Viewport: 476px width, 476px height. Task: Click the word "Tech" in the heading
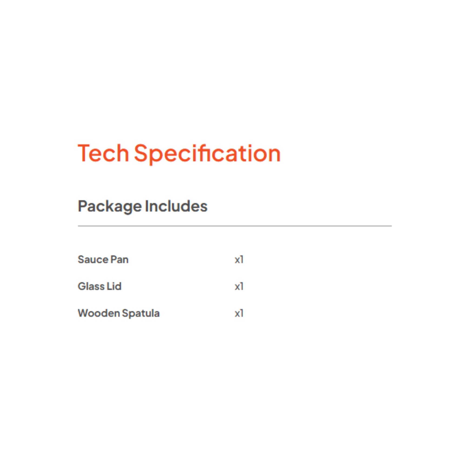pos(103,153)
